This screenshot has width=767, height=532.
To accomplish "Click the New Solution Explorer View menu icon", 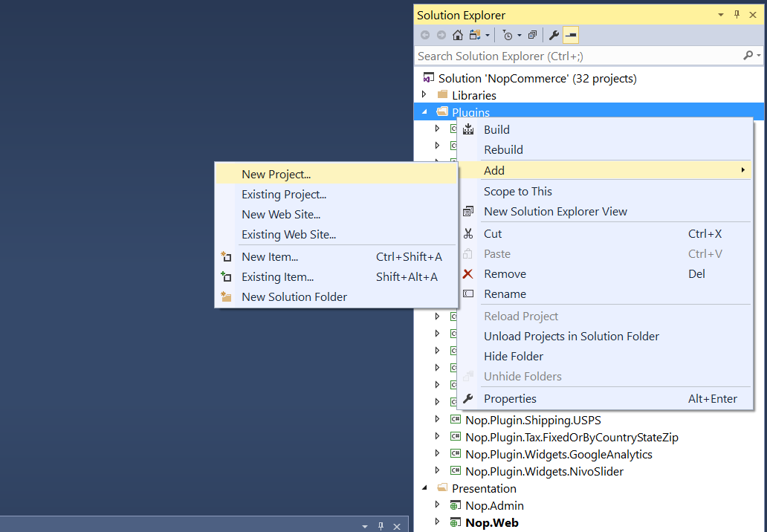I will click(468, 211).
